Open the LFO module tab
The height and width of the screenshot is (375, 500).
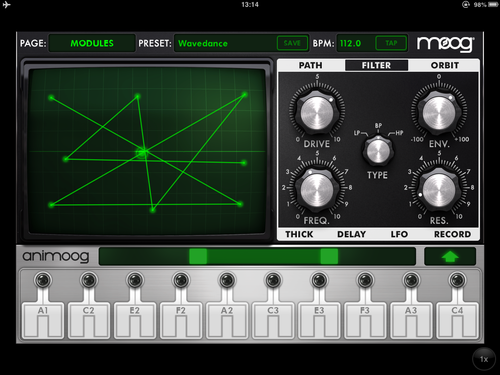[x=399, y=234]
